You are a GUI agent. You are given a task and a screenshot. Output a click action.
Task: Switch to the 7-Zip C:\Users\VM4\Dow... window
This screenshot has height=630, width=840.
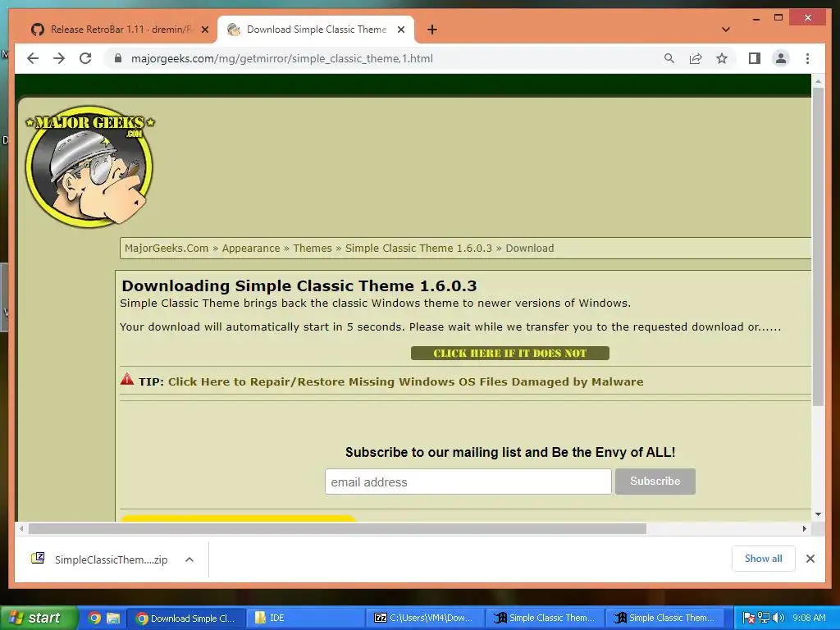point(426,618)
